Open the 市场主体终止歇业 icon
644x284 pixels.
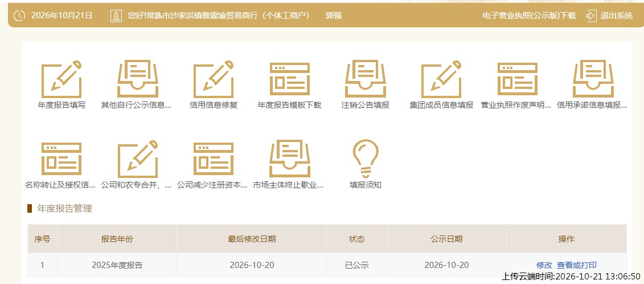[290, 159]
